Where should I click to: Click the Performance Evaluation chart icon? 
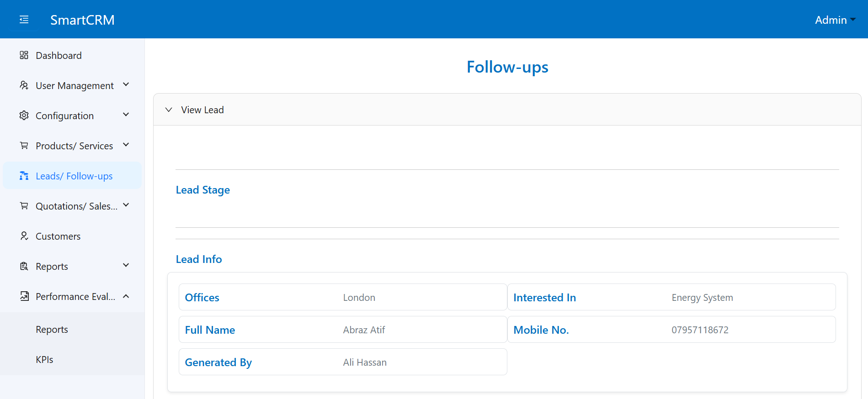[24, 296]
